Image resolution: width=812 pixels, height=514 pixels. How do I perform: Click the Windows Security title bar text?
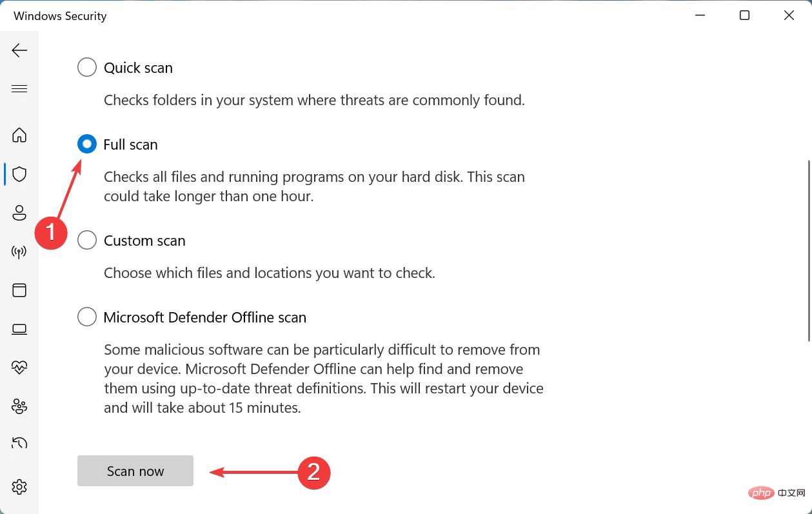point(59,15)
